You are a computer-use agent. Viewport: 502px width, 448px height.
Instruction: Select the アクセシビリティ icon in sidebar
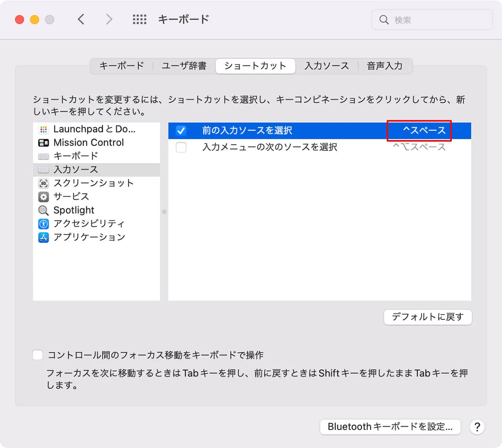coord(44,224)
